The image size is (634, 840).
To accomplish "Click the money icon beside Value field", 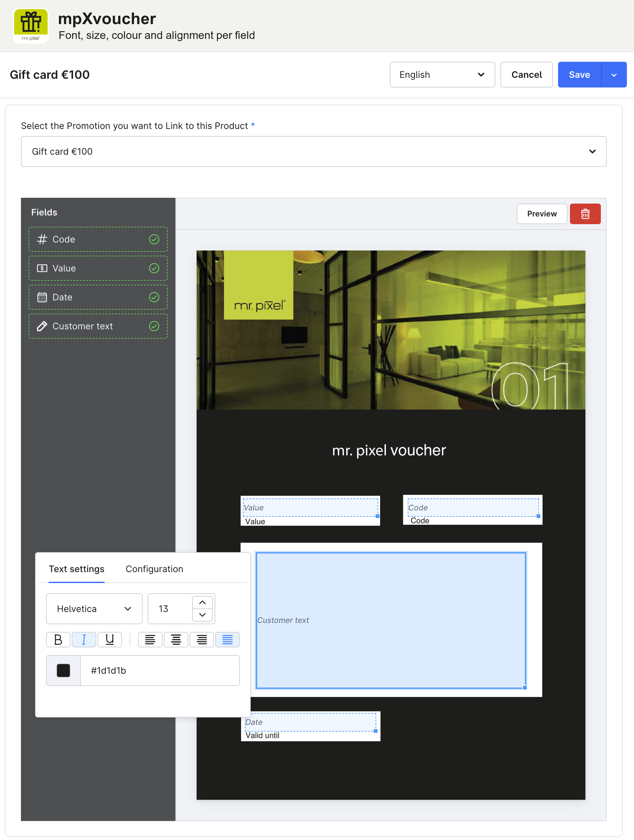I will [42, 268].
